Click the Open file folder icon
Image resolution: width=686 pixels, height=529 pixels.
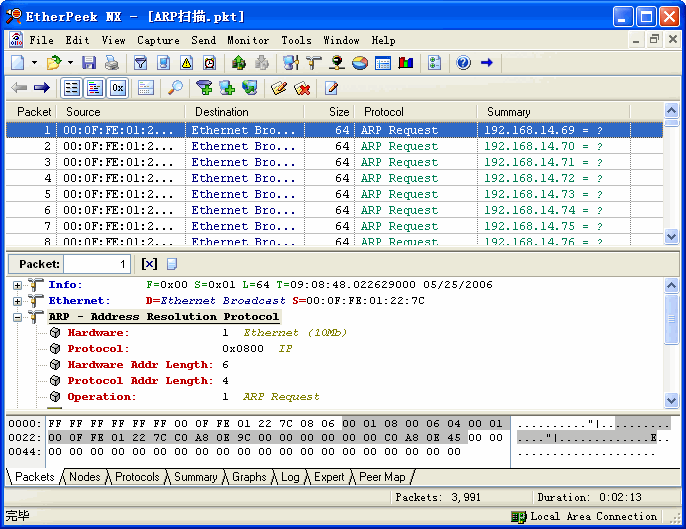[x=54, y=63]
